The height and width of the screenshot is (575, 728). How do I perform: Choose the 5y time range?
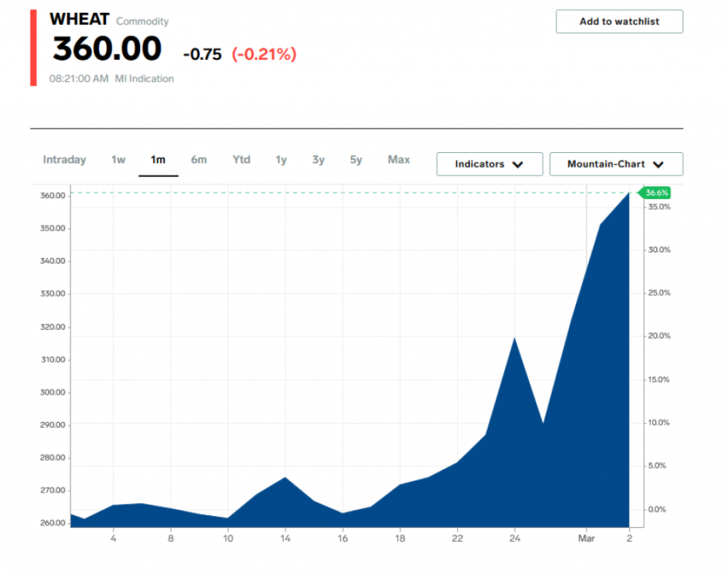pyautogui.click(x=356, y=160)
